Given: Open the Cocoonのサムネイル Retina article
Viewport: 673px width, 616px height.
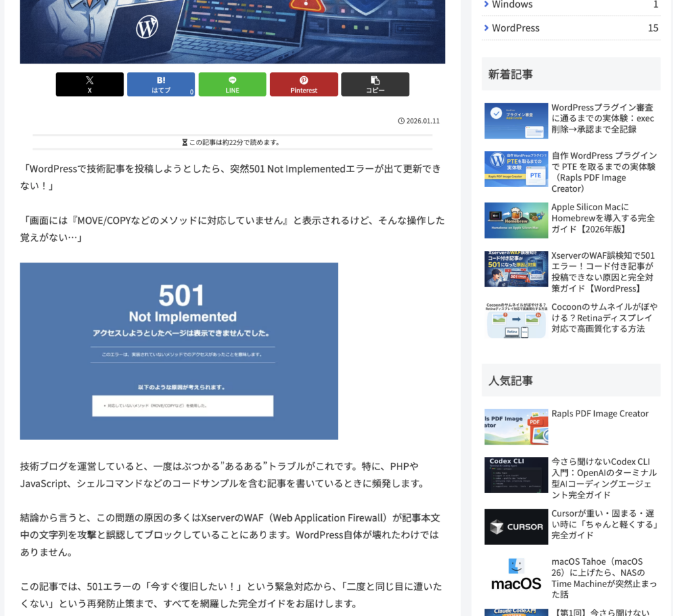Looking at the screenshot, I should pyautogui.click(x=603, y=319).
